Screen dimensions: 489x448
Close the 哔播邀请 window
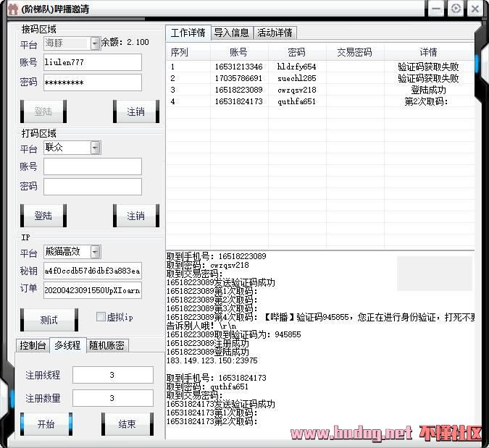(x=475, y=9)
